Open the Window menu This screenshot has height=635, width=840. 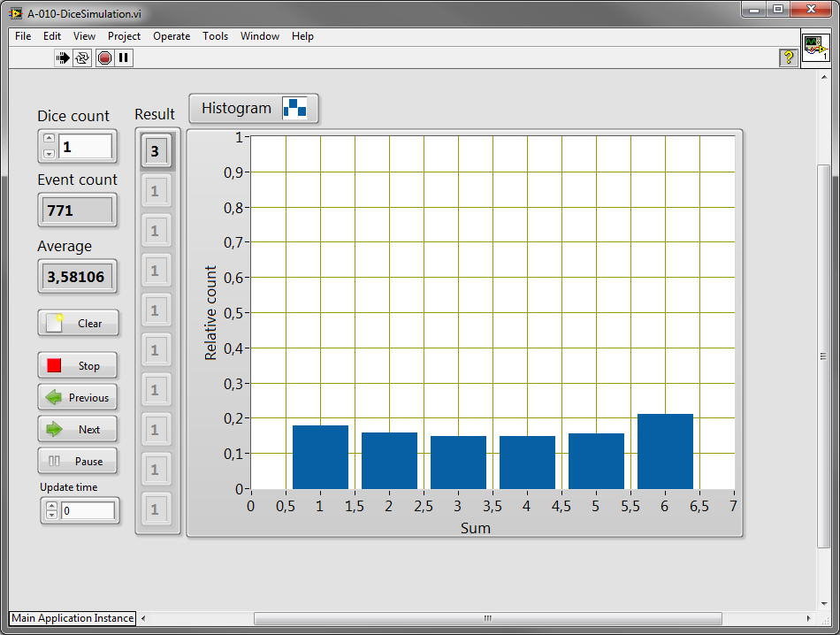coord(260,36)
